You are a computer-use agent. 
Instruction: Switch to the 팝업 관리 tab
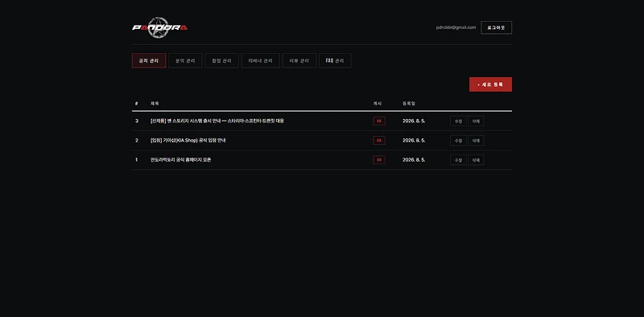(222, 61)
